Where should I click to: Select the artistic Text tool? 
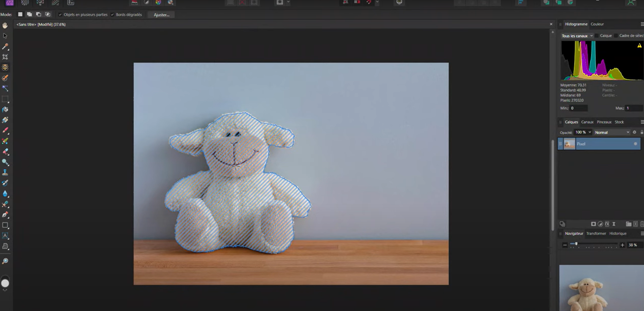click(5, 235)
